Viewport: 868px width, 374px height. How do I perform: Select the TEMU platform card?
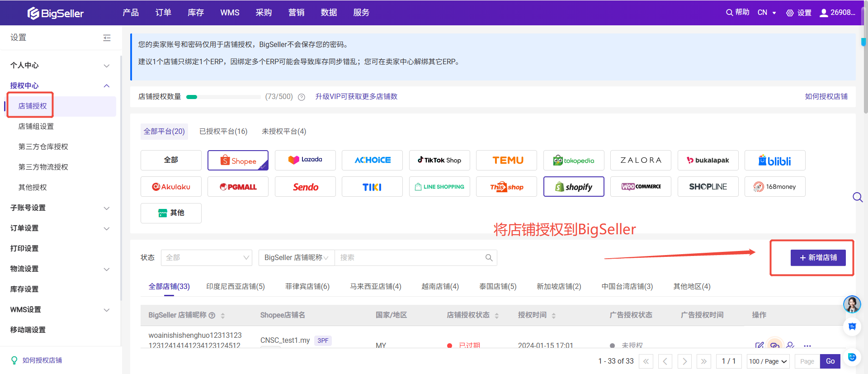click(506, 160)
